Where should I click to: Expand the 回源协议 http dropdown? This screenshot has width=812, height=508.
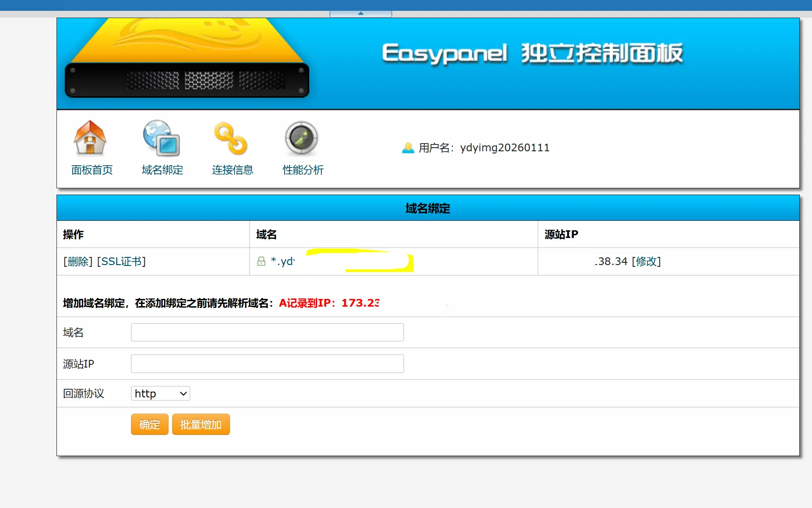coord(160,393)
